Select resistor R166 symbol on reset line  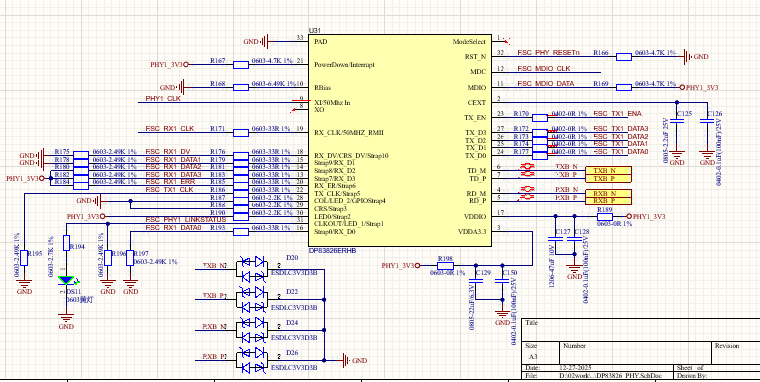(x=624, y=57)
